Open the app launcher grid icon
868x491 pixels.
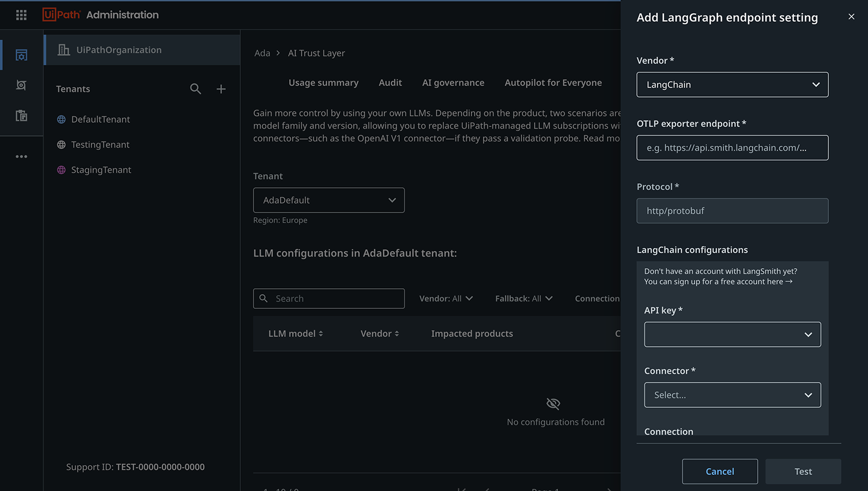(21, 15)
